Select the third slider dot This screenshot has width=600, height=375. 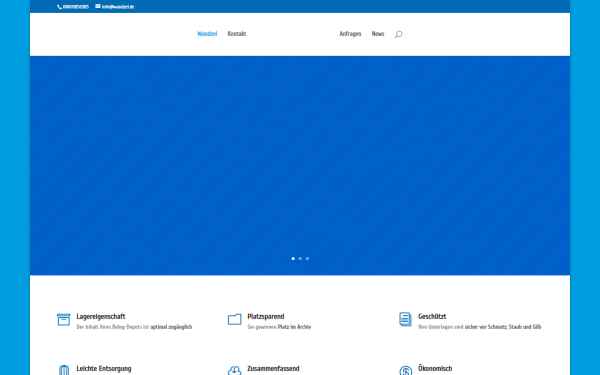pos(307,259)
